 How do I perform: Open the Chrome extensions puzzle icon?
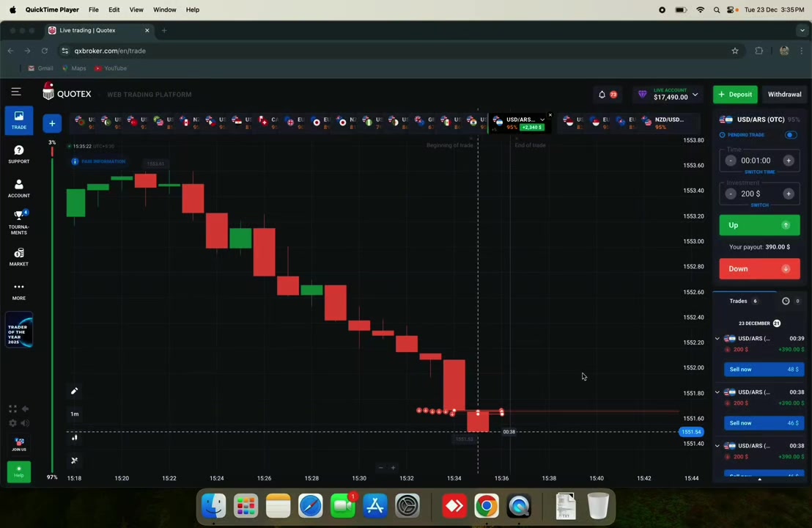[759, 51]
